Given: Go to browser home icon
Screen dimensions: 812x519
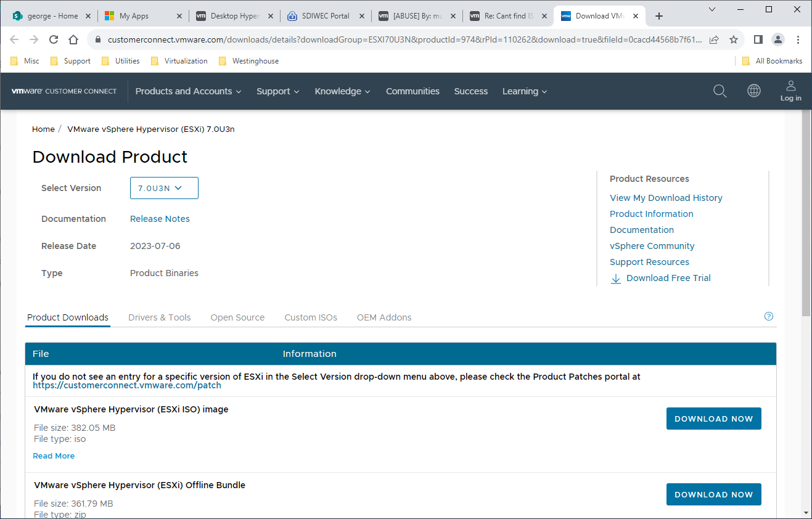Looking at the screenshot, I should click(x=73, y=39).
